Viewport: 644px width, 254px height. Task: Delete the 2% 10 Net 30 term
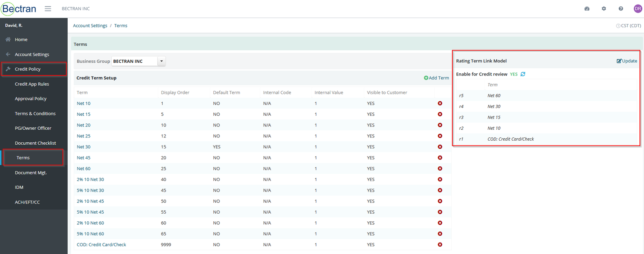pos(440,179)
